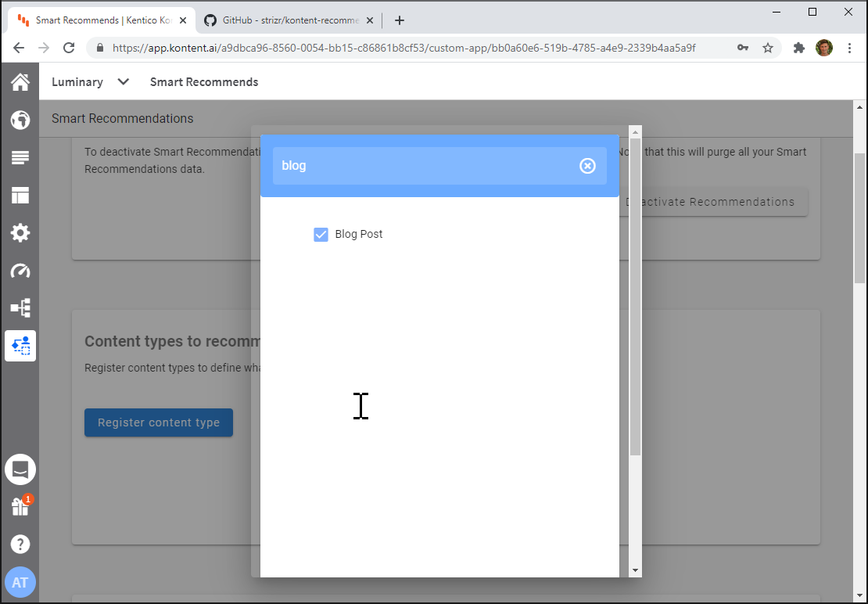
Task: Open the Home dashboard from the sidebar
Action: pyautogui.click(x=20, y=81)
